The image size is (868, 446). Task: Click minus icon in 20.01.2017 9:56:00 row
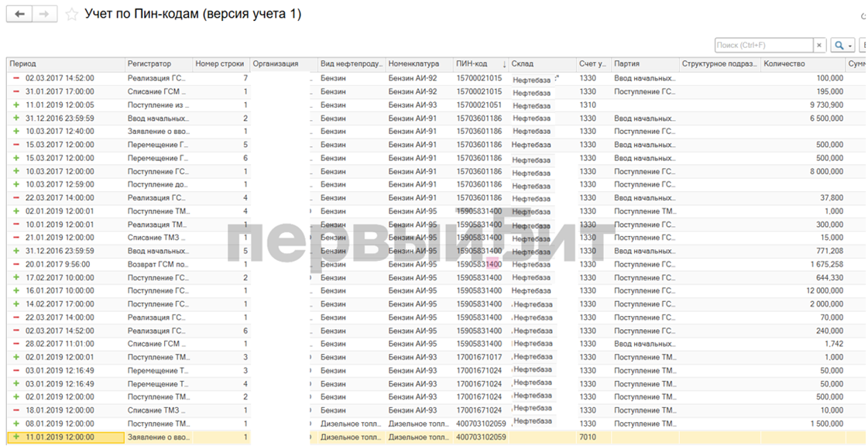[x=16, y=264]
